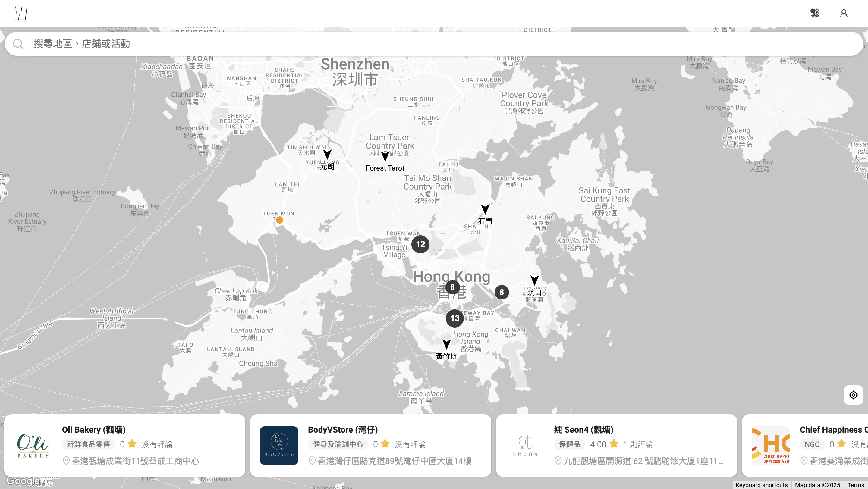Open the cluster marker labeled 13
This screenshot has height=489, width=868.
click(x=454, y=318)
